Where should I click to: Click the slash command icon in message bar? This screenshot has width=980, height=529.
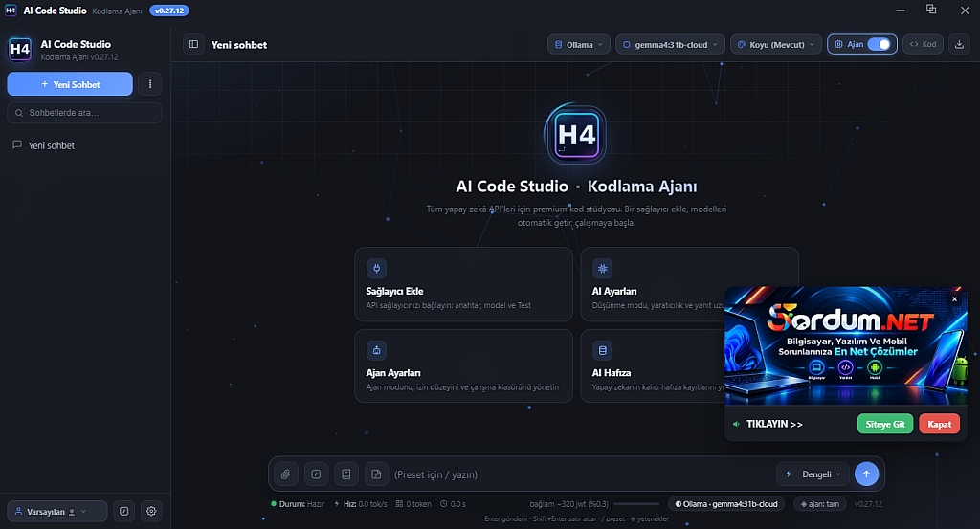tap(316, 474)
